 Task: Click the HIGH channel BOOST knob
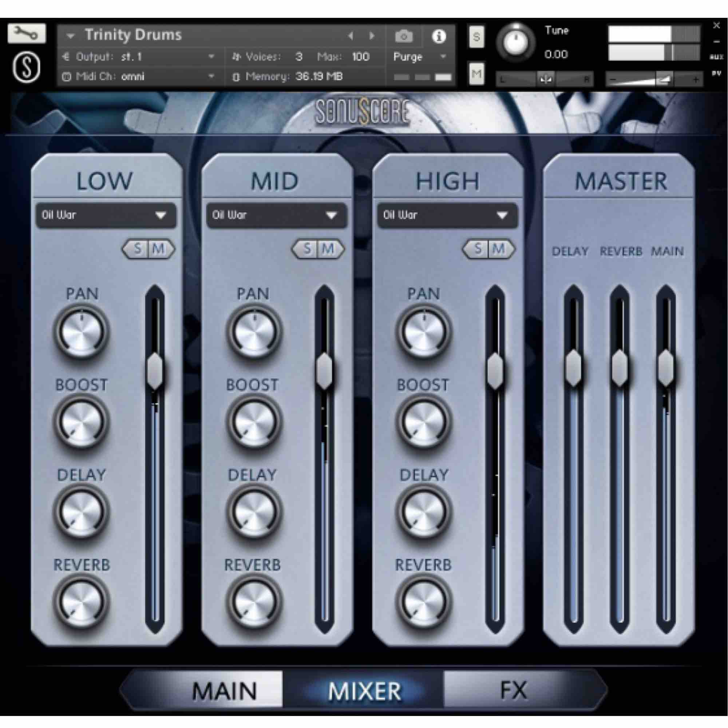click(x=424, y=422)
